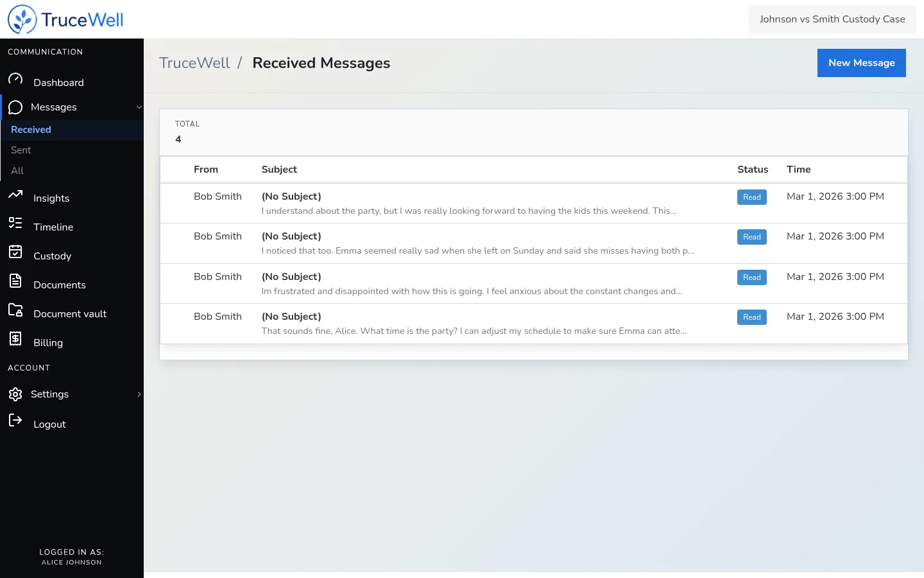Click the Status column header
The width and height of the screenshot is (924, 578).
tap(753, 170)
